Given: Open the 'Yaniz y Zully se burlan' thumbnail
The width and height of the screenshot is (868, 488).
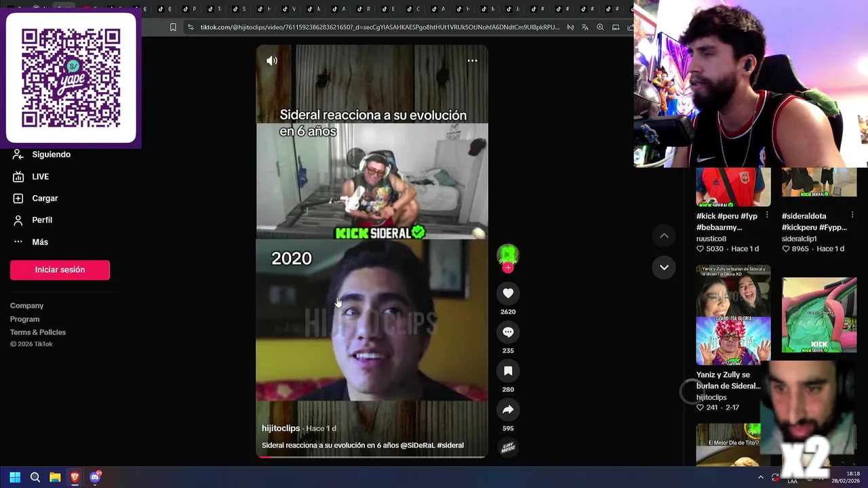Looking at the screenshot, I should point(733,315).
